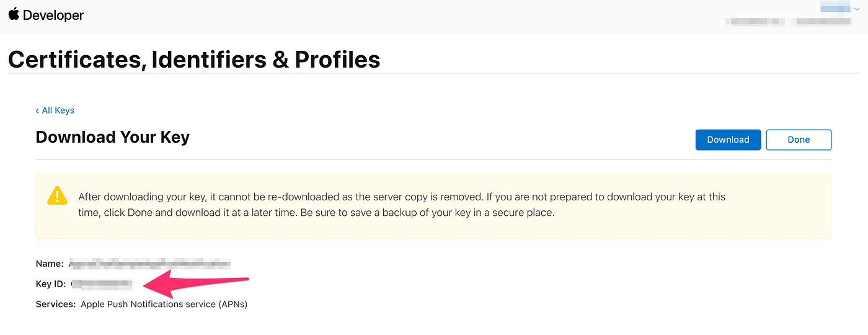Click the re-download warning message text
Image resolution: width=868 pixels, height=335 pixels.
pos(402,205)
